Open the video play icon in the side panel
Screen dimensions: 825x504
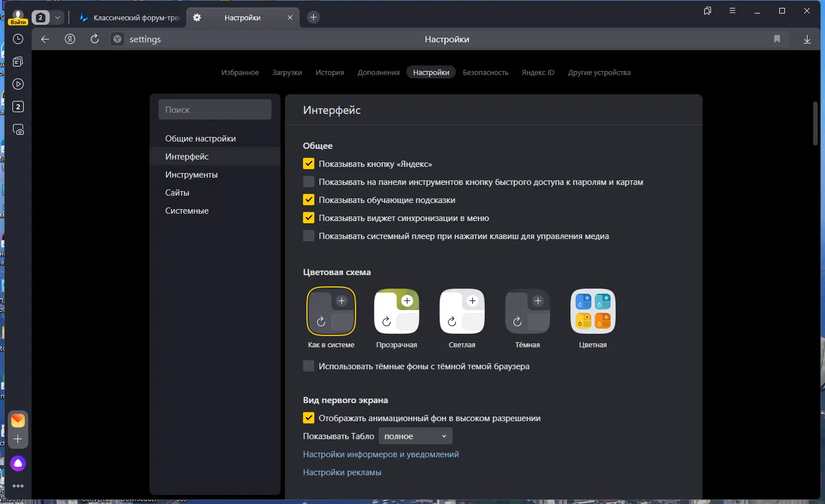coord(18,84)
